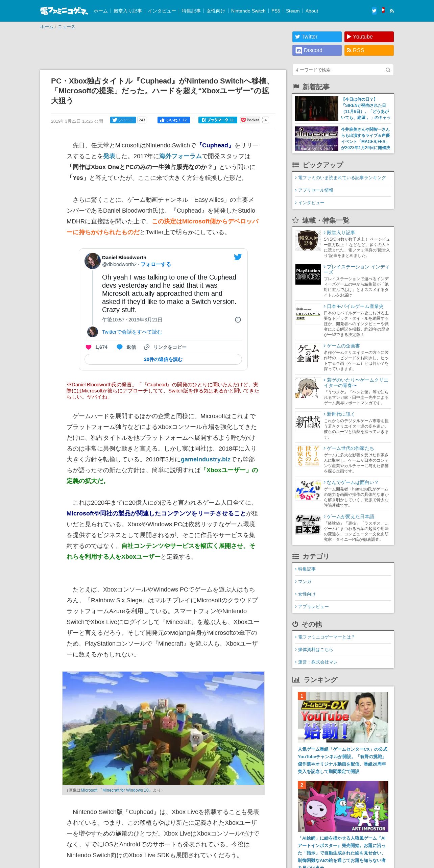Viewport: 434px width, 868px height.
Task: Open ゲーム世代の作家たち series link
Action: click(x=350, y=448)
